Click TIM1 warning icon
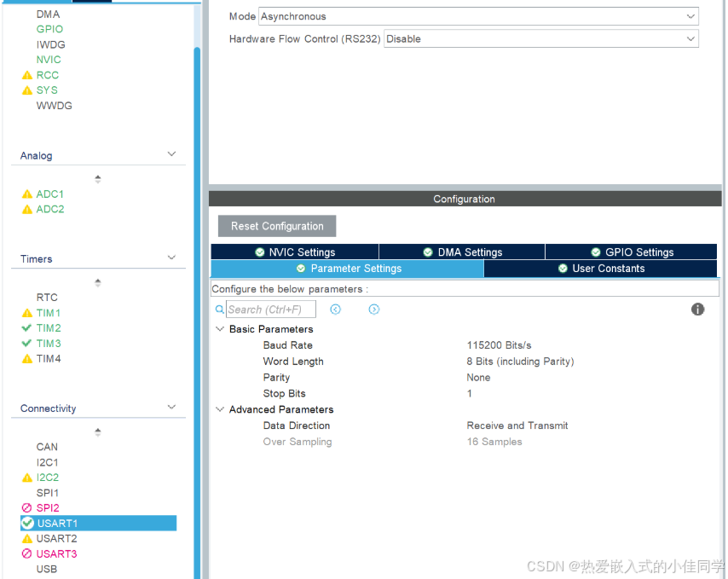Screen dimensions: 728x579 27,313
